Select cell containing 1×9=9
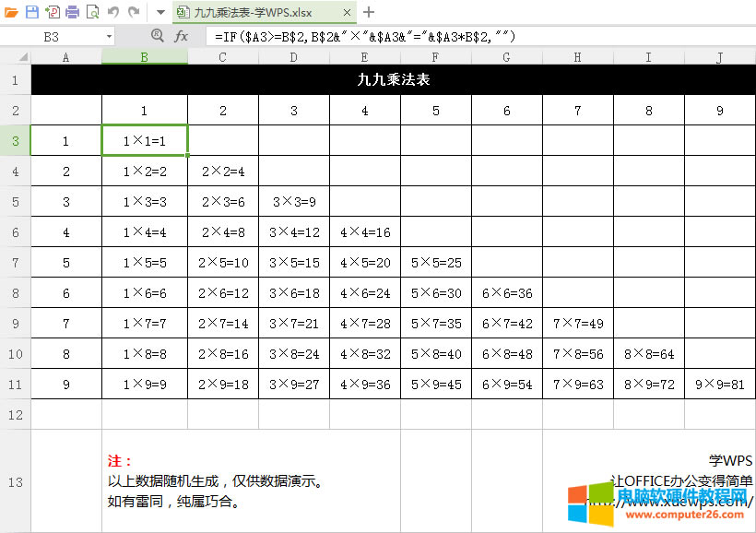 point(145,384)
